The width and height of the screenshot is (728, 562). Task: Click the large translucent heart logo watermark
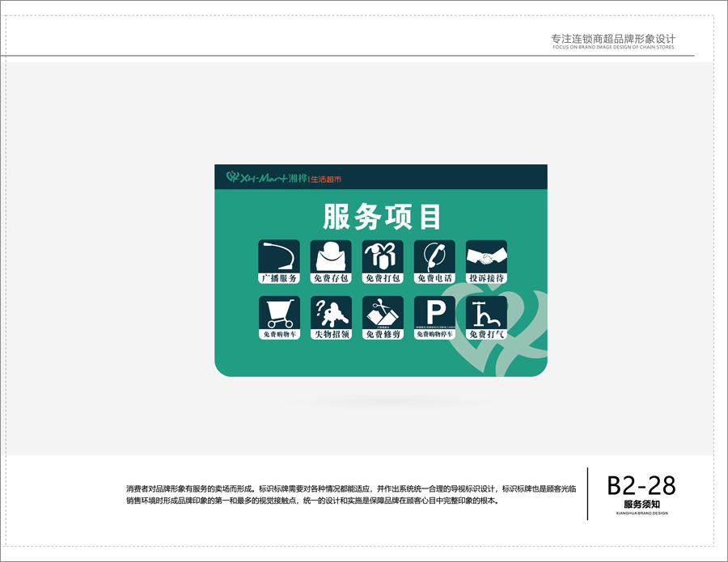(x=494, y=329)
